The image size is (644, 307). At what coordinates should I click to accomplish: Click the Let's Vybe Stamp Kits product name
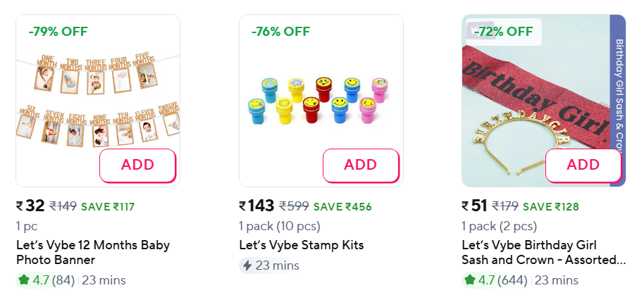(x=302, y=245)
